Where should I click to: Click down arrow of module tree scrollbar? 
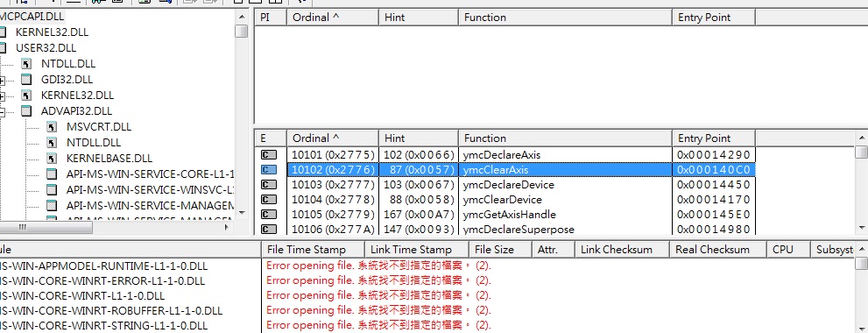[242, 212]
